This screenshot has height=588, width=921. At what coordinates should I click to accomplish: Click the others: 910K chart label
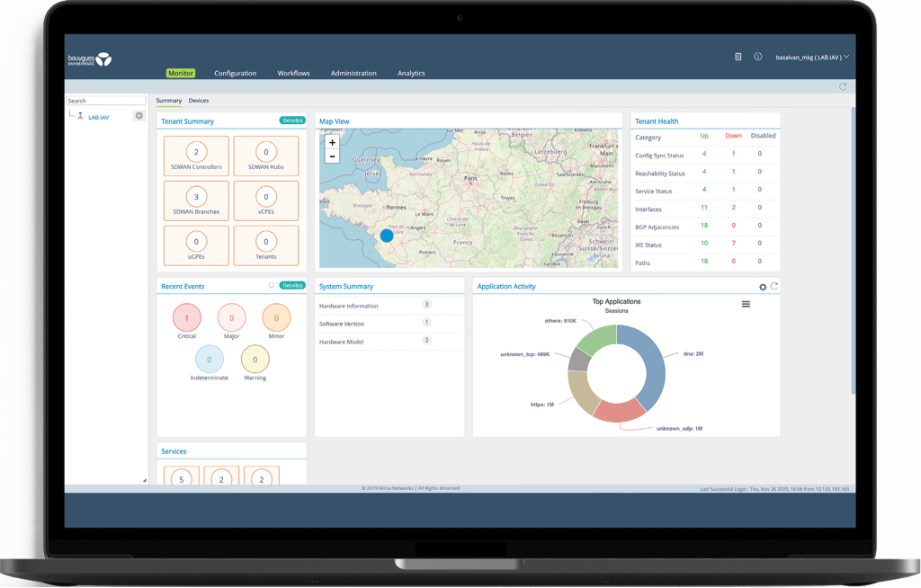[560, 321]
